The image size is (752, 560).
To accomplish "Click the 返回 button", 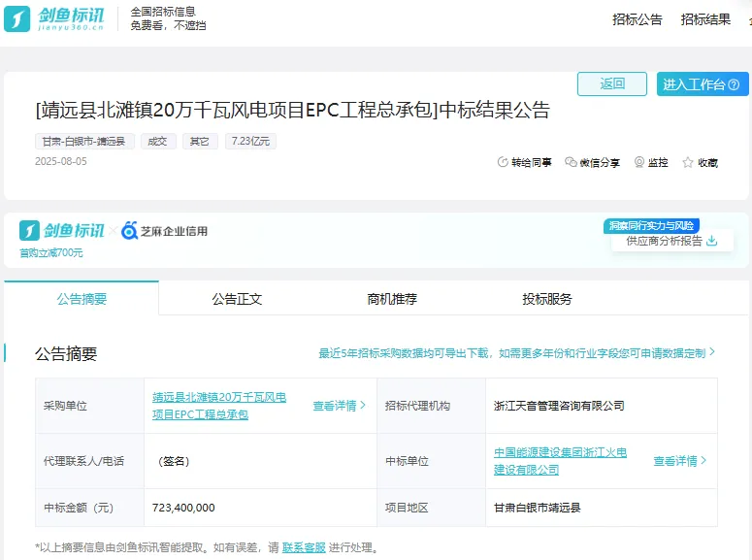I will (x=612, y=84).
